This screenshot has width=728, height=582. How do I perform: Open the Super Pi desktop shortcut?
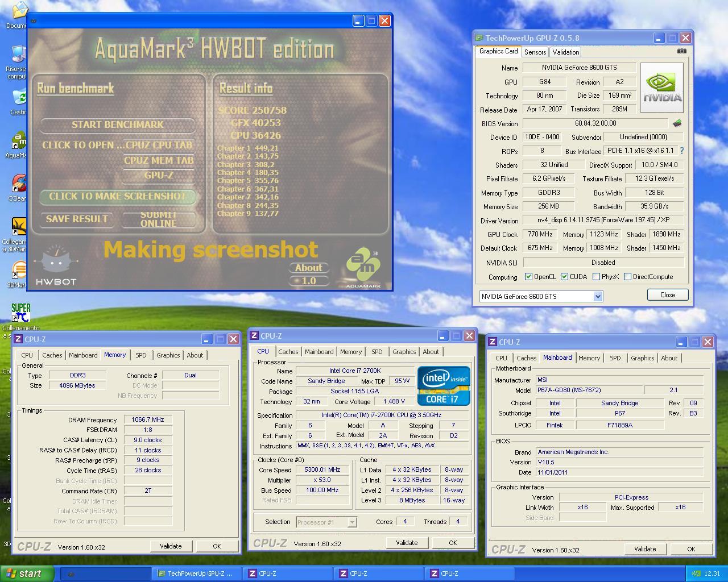pos(20,313)
